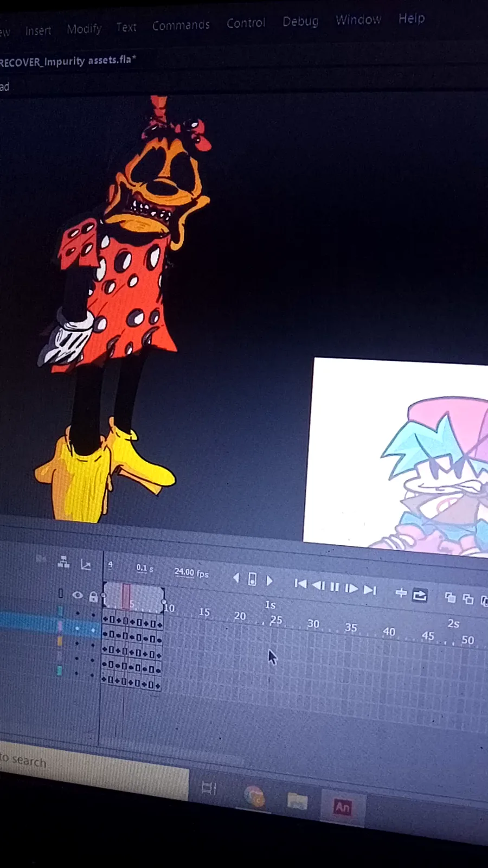The width and height of the screenshot is (488, 868).
Task: Toggle visibility dot of green bottom layer
Action: point(76,673)
